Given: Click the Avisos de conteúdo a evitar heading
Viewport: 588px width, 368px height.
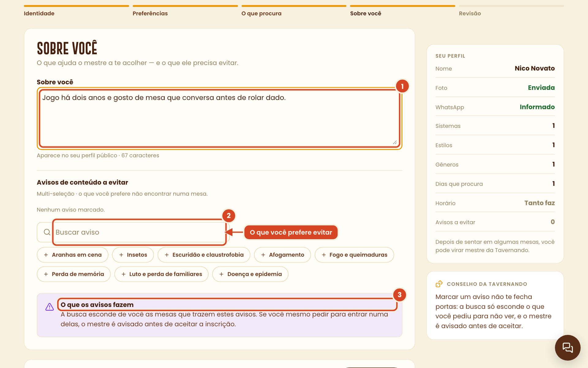Looking at the screenshot, I should click(82, 182).
